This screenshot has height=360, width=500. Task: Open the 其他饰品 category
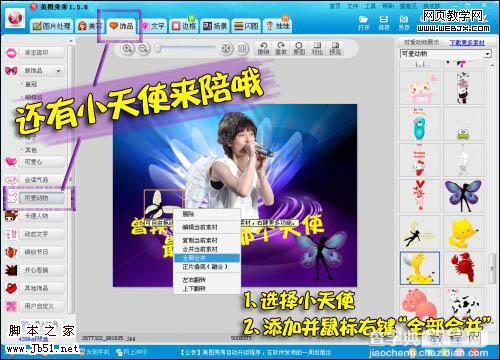coord(41,288)
